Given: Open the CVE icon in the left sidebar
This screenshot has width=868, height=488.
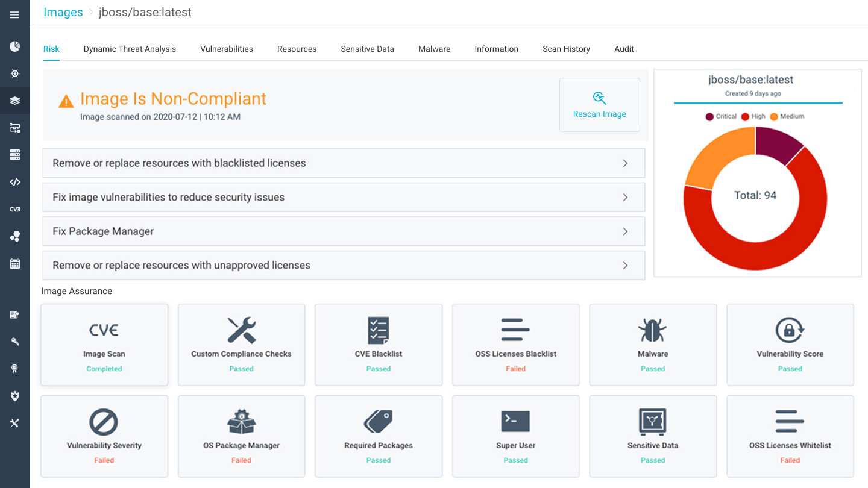Looking at the screenshot, I should [x=14, y=209].
